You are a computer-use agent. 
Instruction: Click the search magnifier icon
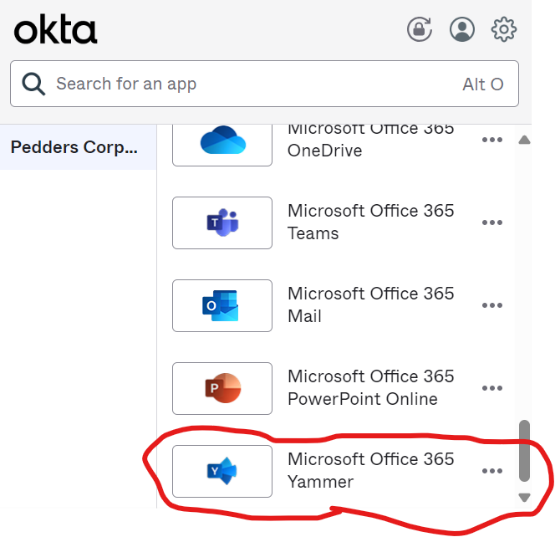pyautogui.click(x=33, y=84)
